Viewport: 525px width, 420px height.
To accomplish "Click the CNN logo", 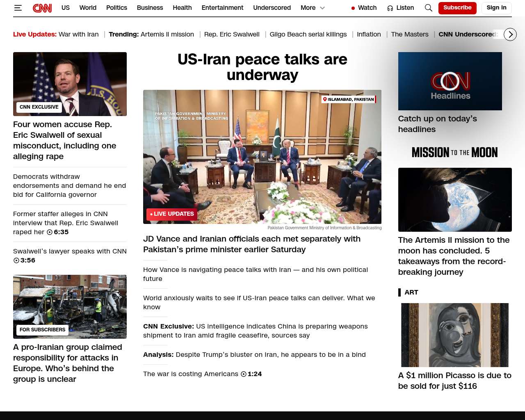I will [x=42, y=8].
